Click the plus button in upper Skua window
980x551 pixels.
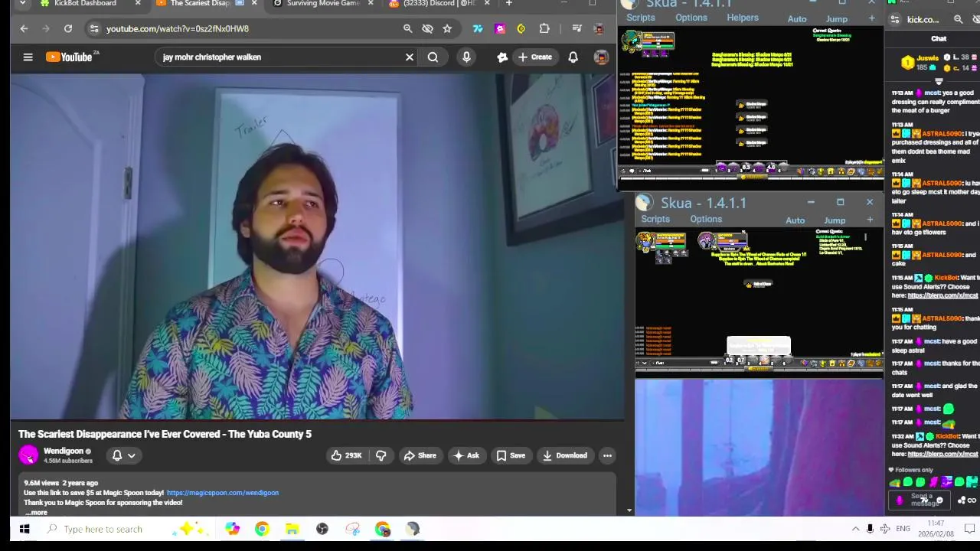(x=871, y=18)
